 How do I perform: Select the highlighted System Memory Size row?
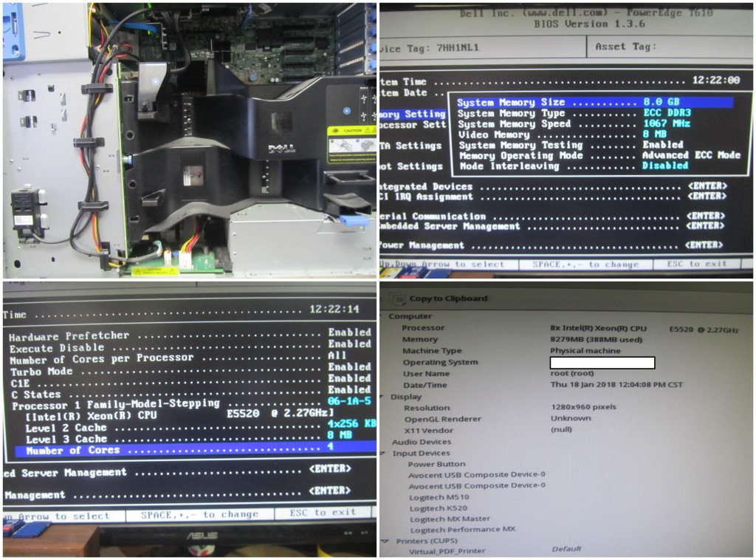coord(594,102)
